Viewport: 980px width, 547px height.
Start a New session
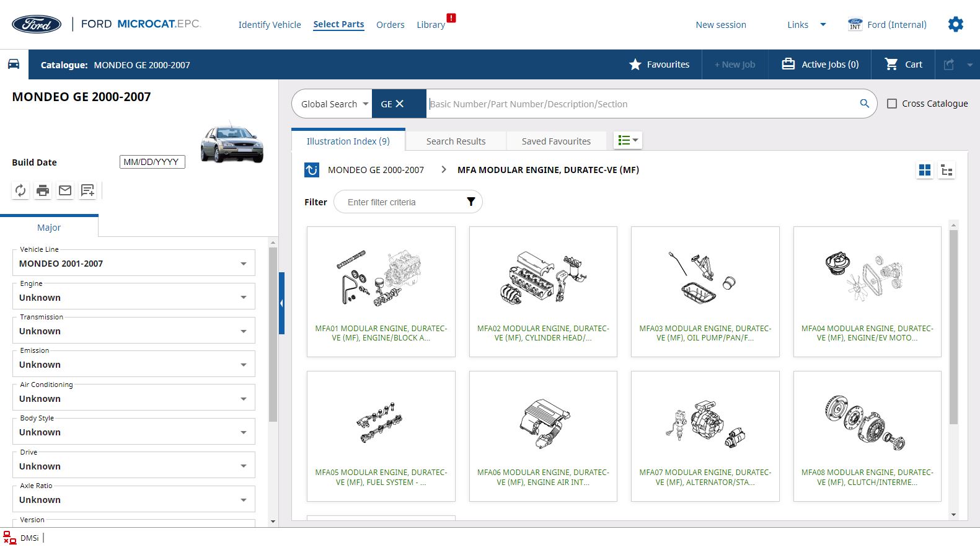click(721, 25)
